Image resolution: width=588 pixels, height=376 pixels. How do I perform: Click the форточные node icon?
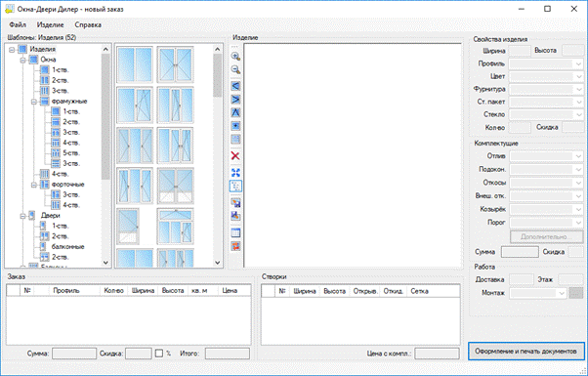point(45,185)
